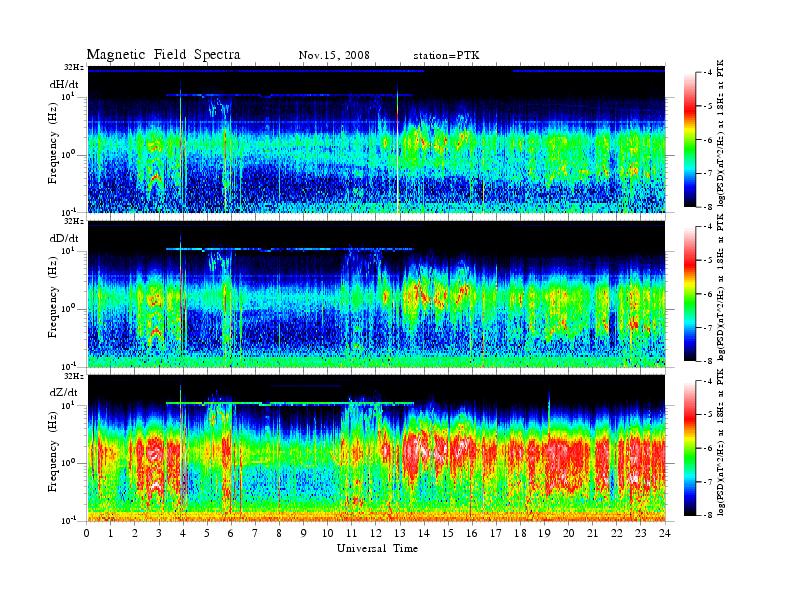Image resolution: width=792 pixels, height=612 pixels.
Task: Click the dD/dt color scale bar
Action: [x=690, y=293]
